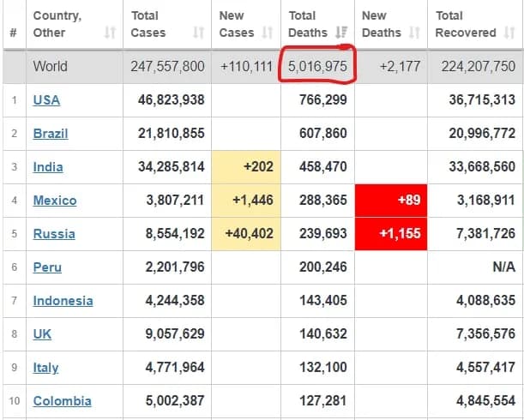The width and height of the screenshot is (524, 420).
Task: Click the Total Recovered sort arrows
Action: tap(509, 33)
